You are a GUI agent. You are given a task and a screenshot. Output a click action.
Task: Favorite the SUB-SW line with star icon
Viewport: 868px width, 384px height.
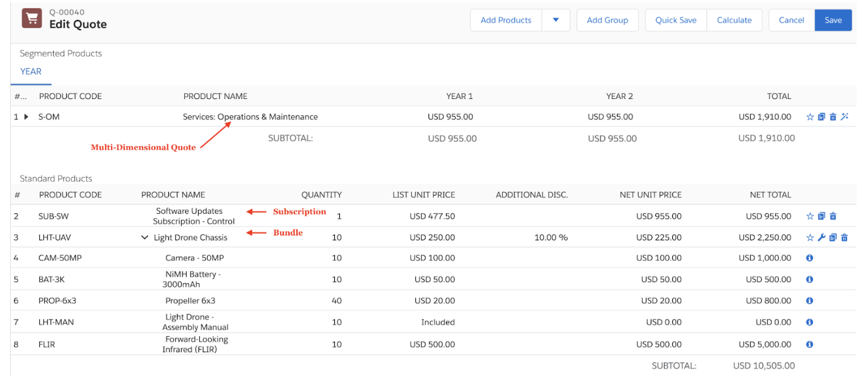click(x=810, y=216)
